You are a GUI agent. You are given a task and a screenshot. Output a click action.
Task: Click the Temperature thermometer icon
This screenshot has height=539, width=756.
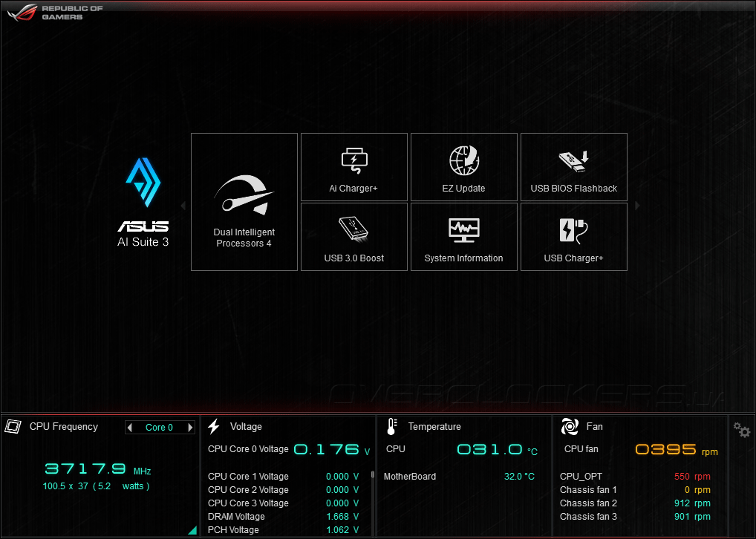pyautogui.click(x=392, y=427)
